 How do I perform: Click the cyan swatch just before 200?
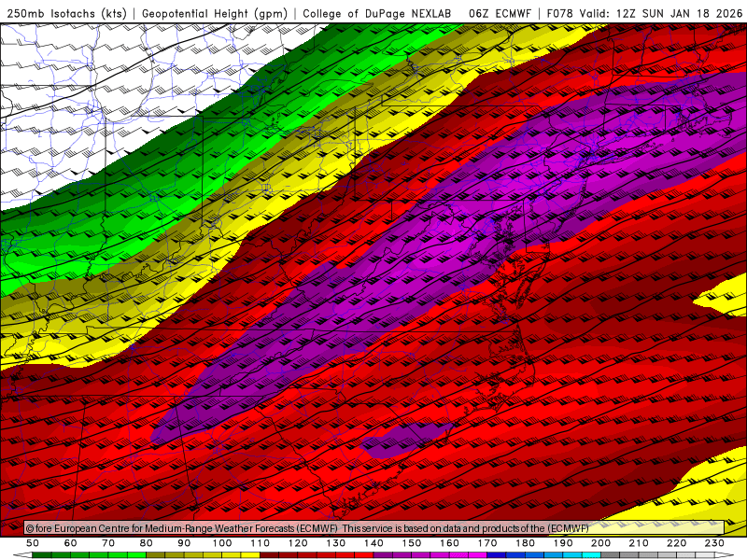coord(591,555)
